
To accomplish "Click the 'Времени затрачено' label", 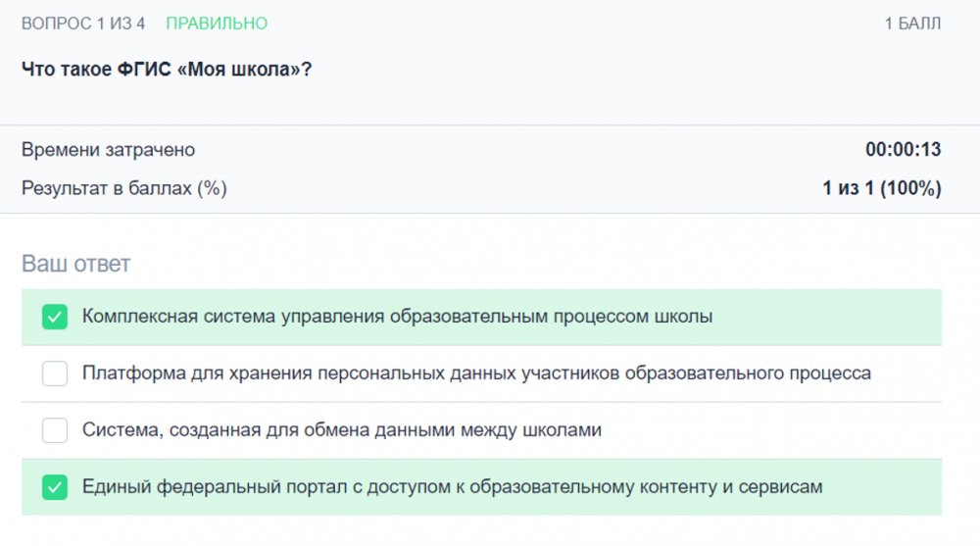I will tap(108, 150).
